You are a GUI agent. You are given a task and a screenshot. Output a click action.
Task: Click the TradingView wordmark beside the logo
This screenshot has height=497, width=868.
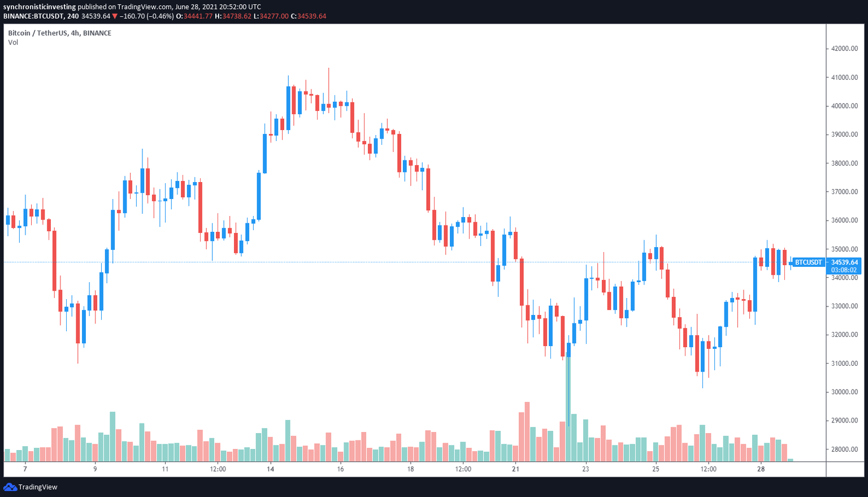[38, 487]
